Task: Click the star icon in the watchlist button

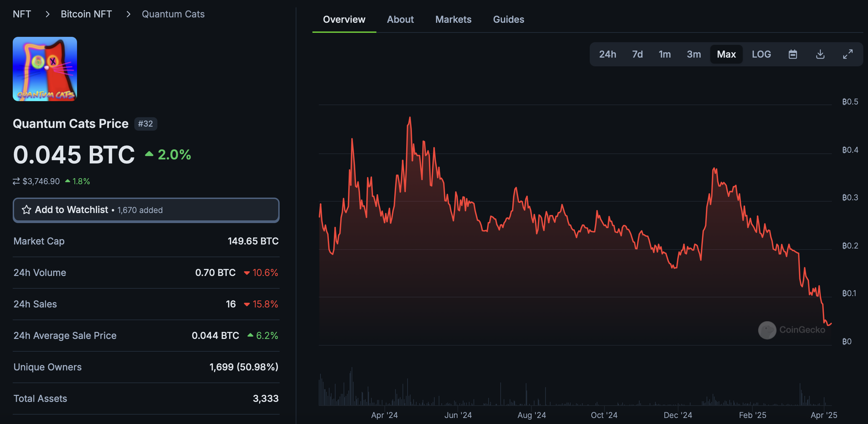Action: point(26,210)
